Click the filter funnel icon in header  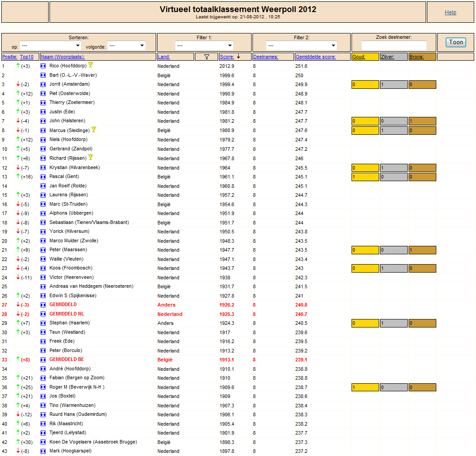(207, 57)
